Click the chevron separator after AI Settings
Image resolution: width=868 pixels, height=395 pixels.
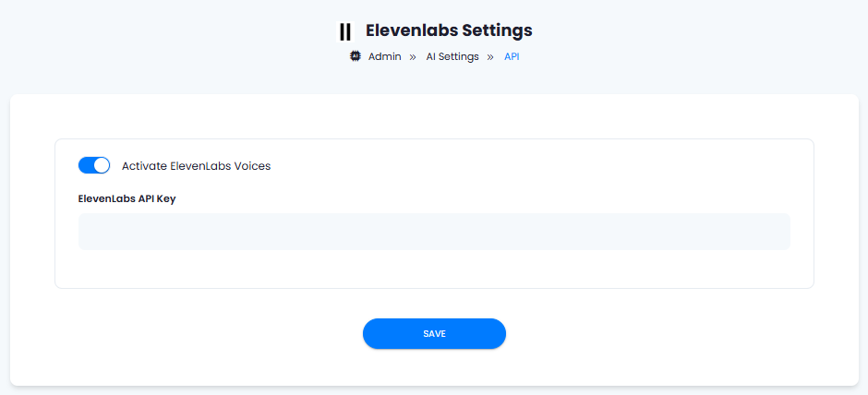click(x=490, y=56)
